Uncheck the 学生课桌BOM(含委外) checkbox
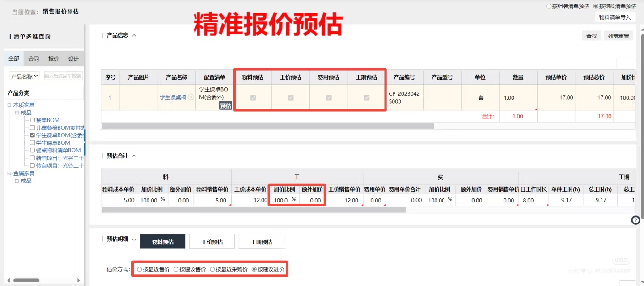Viewport: 644px width, 286px height. [33, 135]
